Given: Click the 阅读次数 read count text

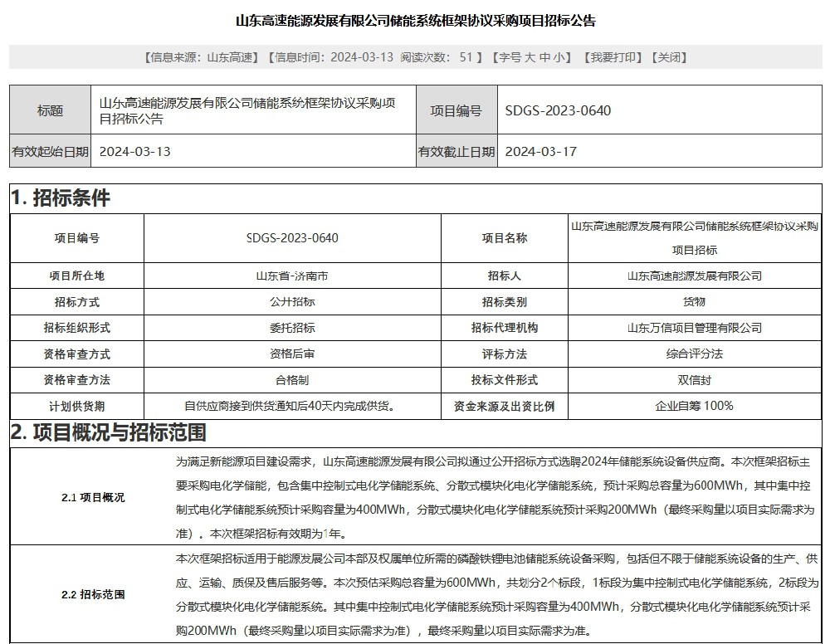Looking at the screenshot, I should tap(437, 57).
